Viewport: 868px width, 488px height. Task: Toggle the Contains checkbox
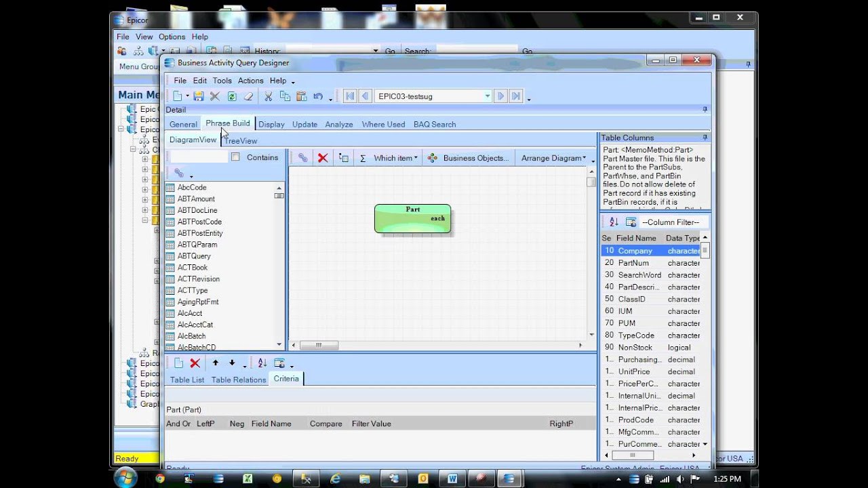pos(235,157)
